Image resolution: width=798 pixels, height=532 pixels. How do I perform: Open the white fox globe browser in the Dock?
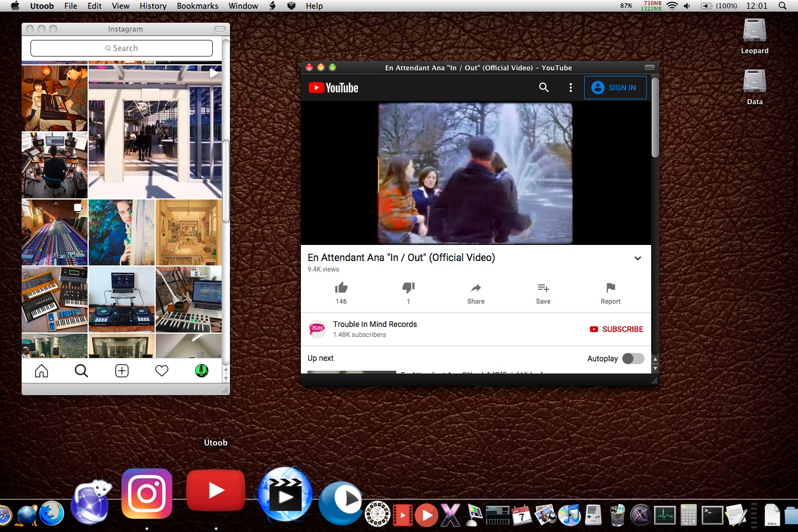[x=91, y=503]
